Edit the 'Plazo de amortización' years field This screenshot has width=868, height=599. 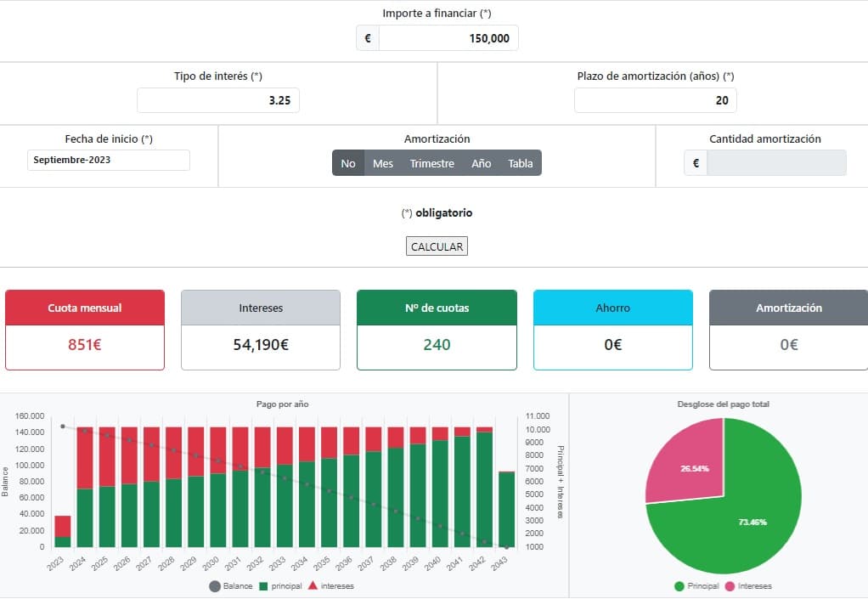coord(655,100)
